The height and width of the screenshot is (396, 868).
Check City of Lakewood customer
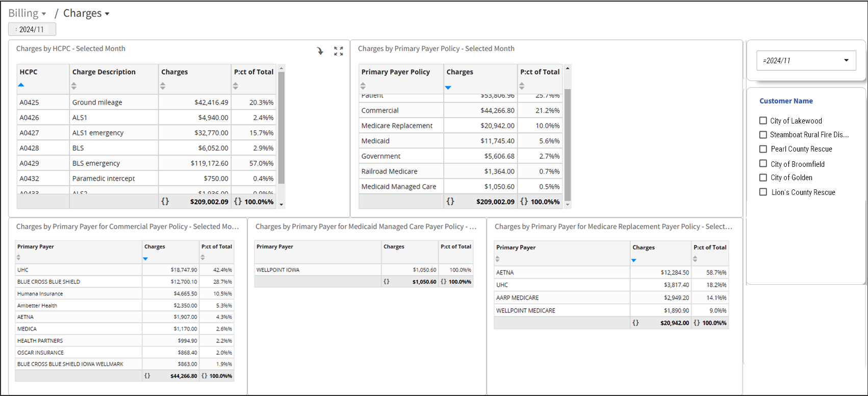(x=763, y=121)
